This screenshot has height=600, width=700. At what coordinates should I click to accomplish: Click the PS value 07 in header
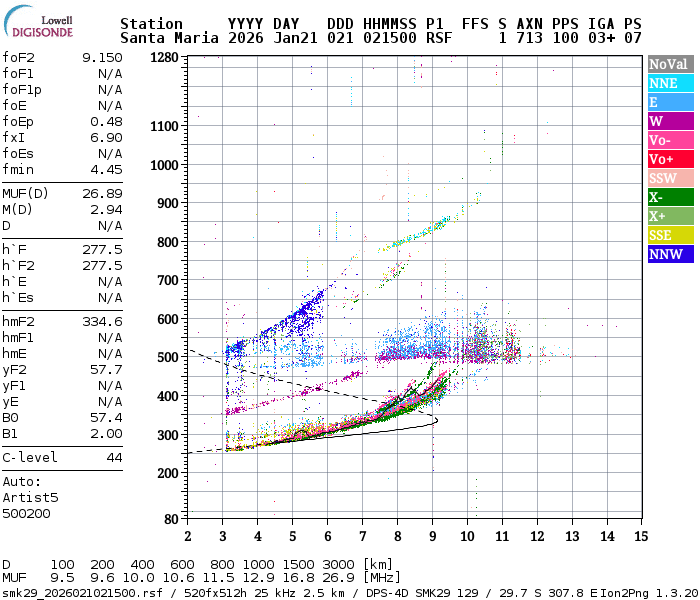[x=633, y=38]
